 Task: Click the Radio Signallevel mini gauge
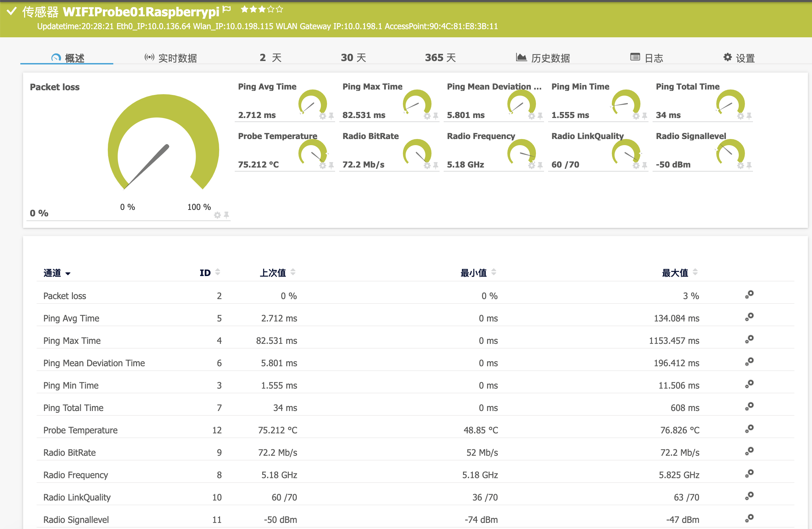click(x=730, y=152)
